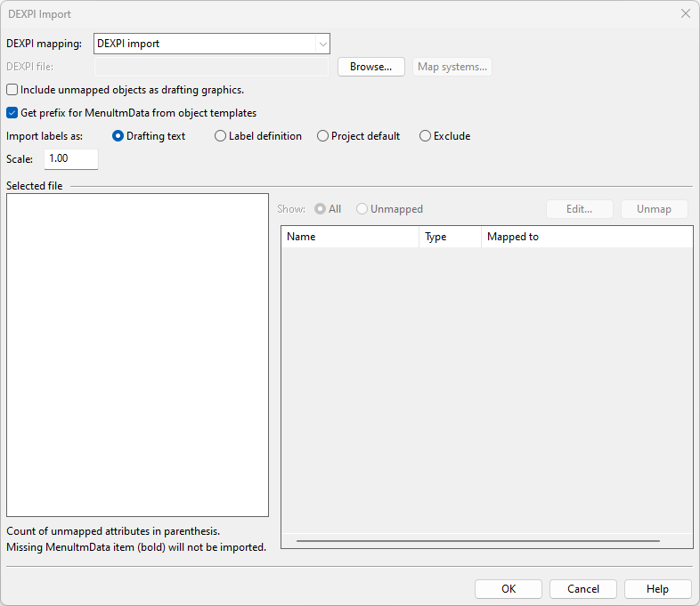
Task: Sort by Name column header
Action: click(x=349, y=237)
